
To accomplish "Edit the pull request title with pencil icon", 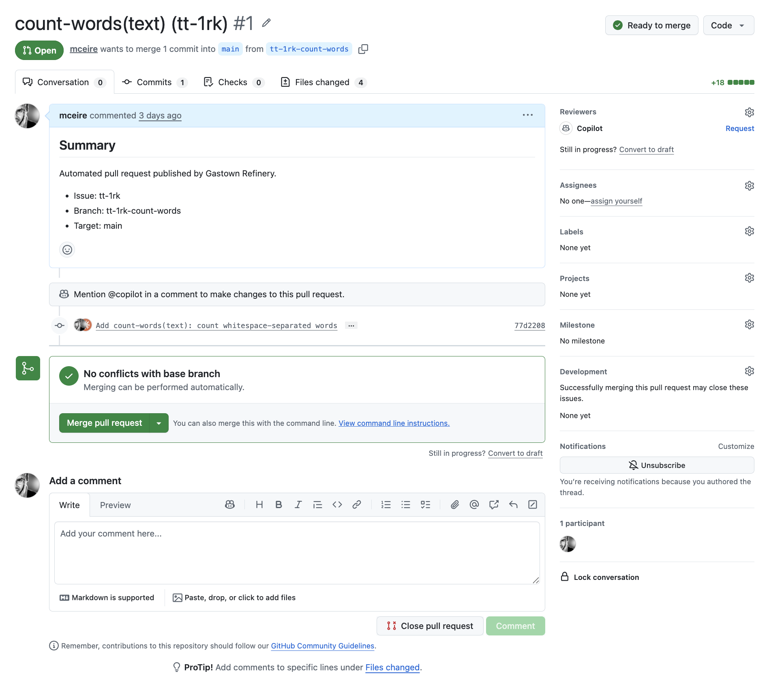I will coord(266,23).
